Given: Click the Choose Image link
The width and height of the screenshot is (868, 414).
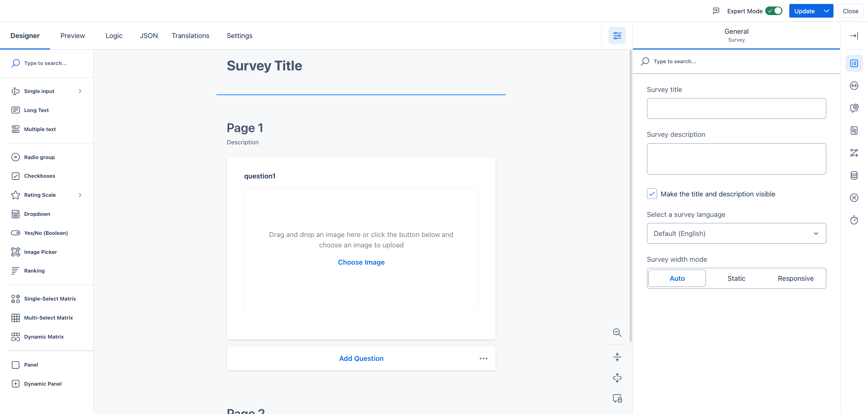Looking at the screenshot, I should (x=361, y=262).
